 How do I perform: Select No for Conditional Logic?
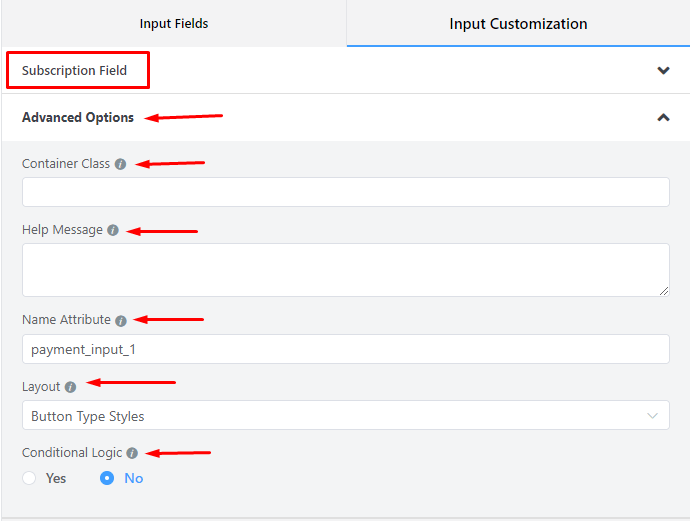[x=107, y=478]
